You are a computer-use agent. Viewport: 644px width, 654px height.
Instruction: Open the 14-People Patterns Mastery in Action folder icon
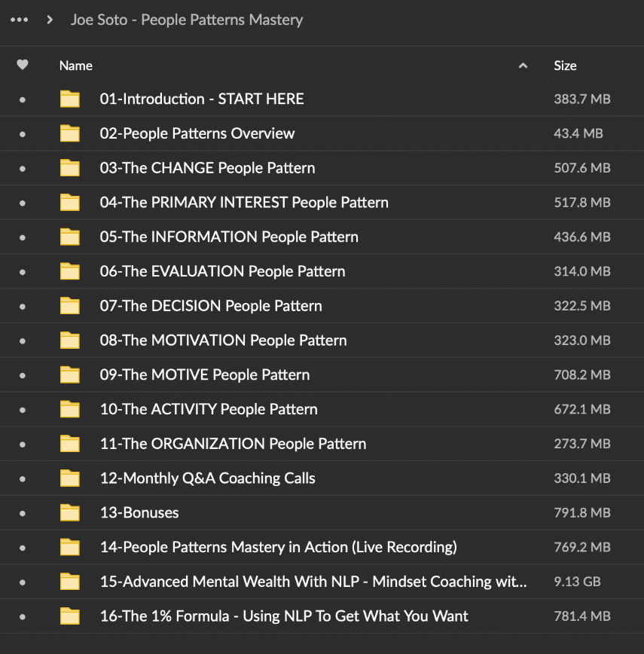point(69,547)
